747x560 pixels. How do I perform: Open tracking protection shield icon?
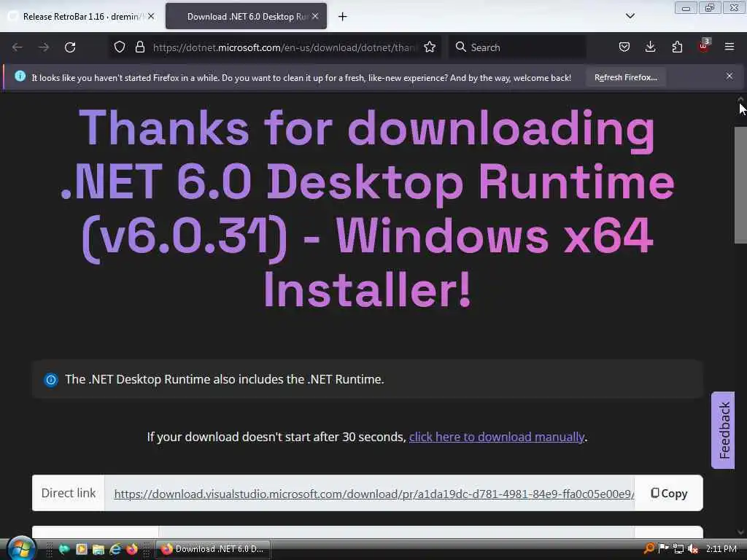120,47
